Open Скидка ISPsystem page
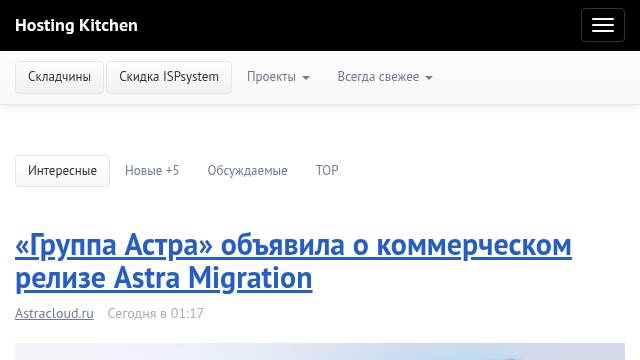 click(169, 77)
